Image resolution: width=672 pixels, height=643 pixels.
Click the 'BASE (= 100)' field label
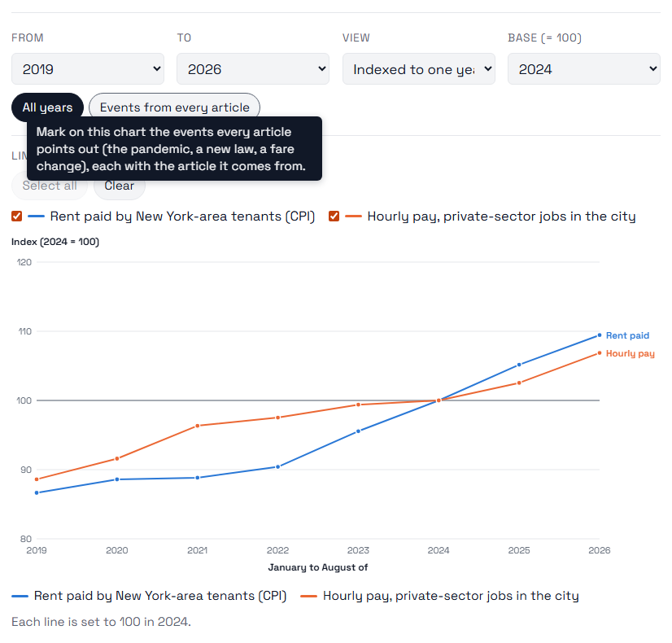point(545,37)
